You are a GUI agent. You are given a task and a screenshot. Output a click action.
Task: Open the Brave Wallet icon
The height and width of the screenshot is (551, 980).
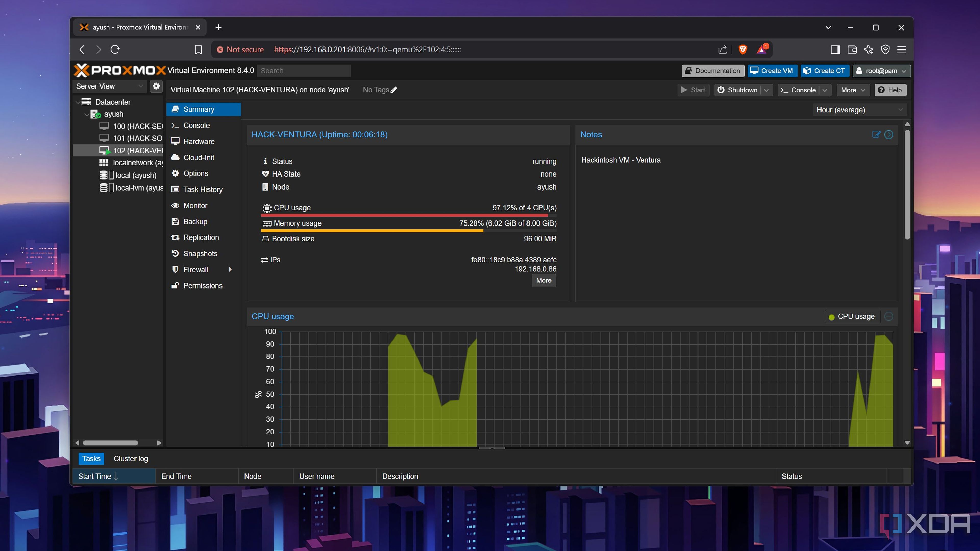(x=852, y=49)
